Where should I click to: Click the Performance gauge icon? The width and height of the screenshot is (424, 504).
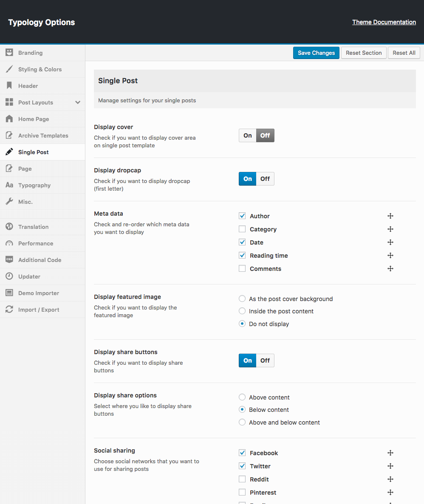(x=9, y=243)
